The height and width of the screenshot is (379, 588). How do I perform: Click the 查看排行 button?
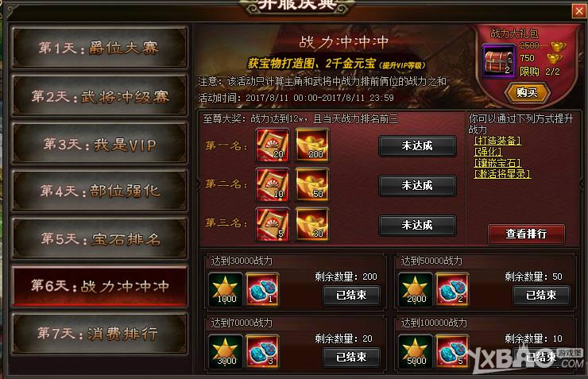click(x=527, y=234)
